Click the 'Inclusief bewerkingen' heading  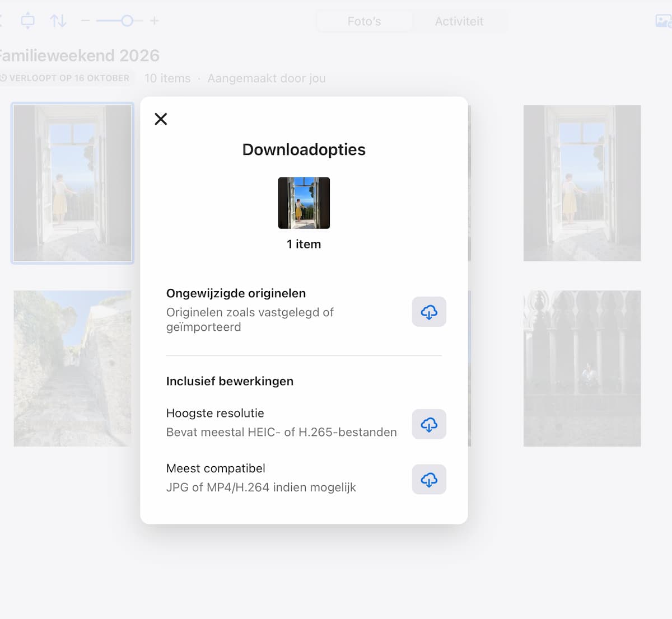(230, 381)
